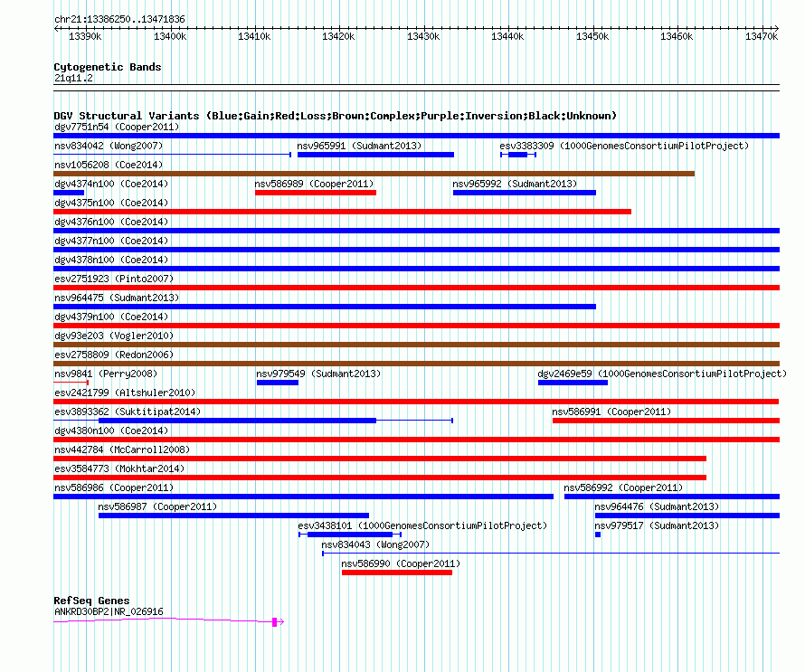Click the nsv9841 (Perry2008) label
Viewport: 805px width, 672px height.
(x=106, y=374)
